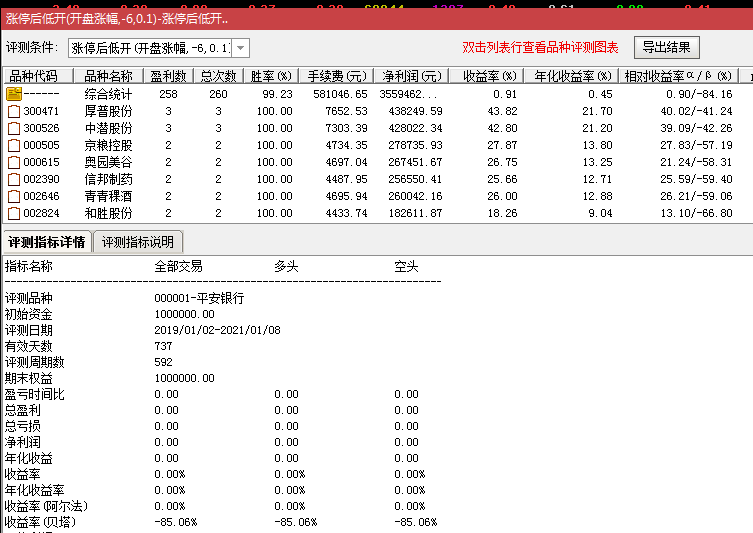Click win rate value 99.23
Image resolution: width=753 pixels, height=533 pixels.
tap(277, 94)
